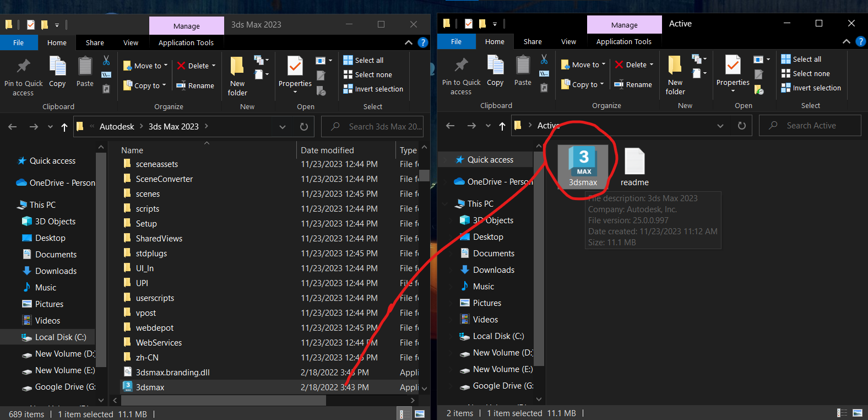Click the Properties icon in left window
The height and width of the screenshot is (420, 868).
[295, 72]
